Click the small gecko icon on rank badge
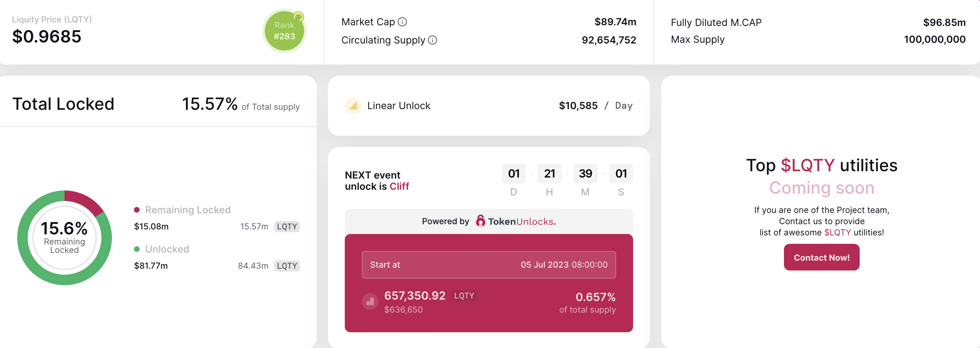 [298, 17]
